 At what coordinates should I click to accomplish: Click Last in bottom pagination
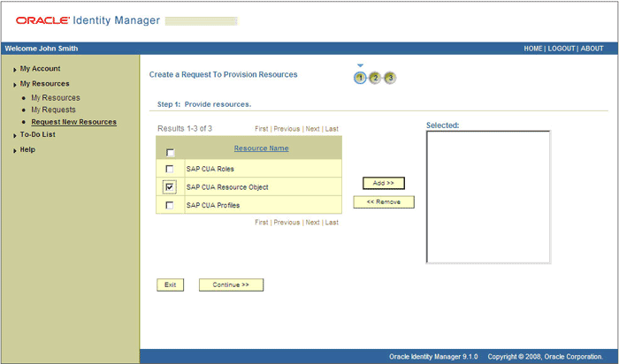click(332, 223)
